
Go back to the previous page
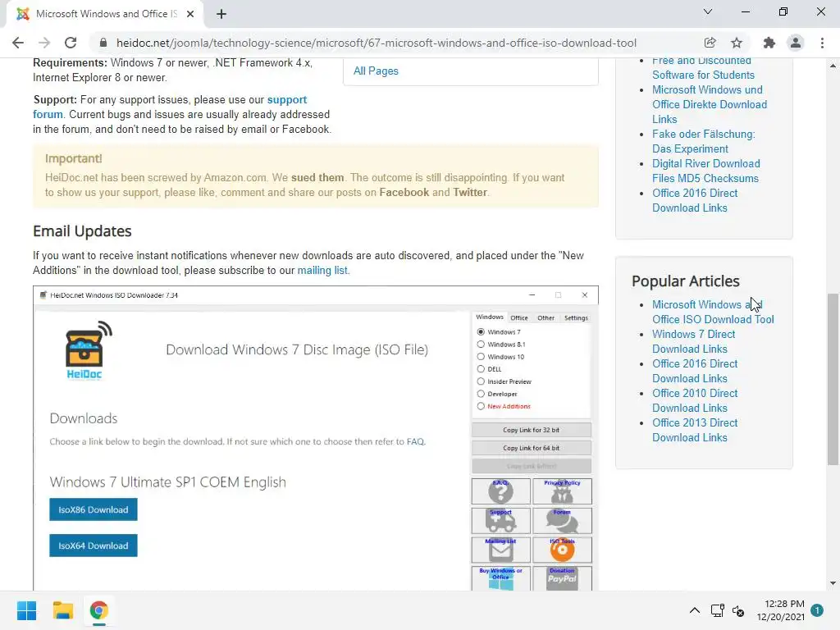pos(18,43)
